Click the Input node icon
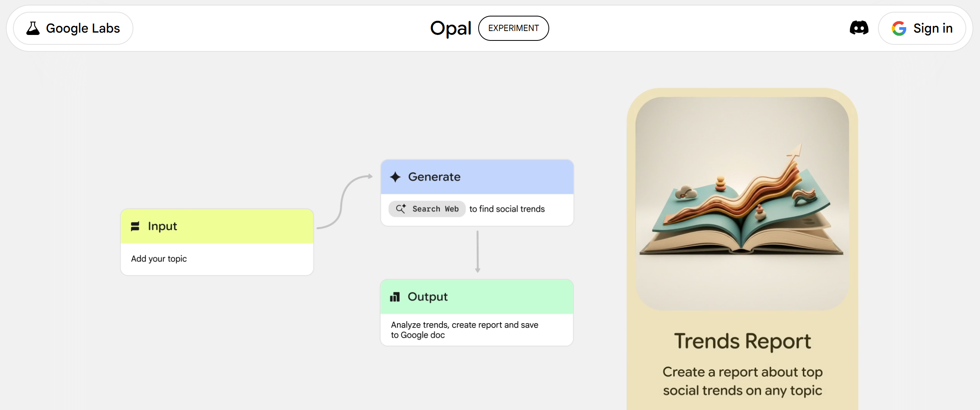Viewport: 980px width, 410px height. [x=135, y=226]
